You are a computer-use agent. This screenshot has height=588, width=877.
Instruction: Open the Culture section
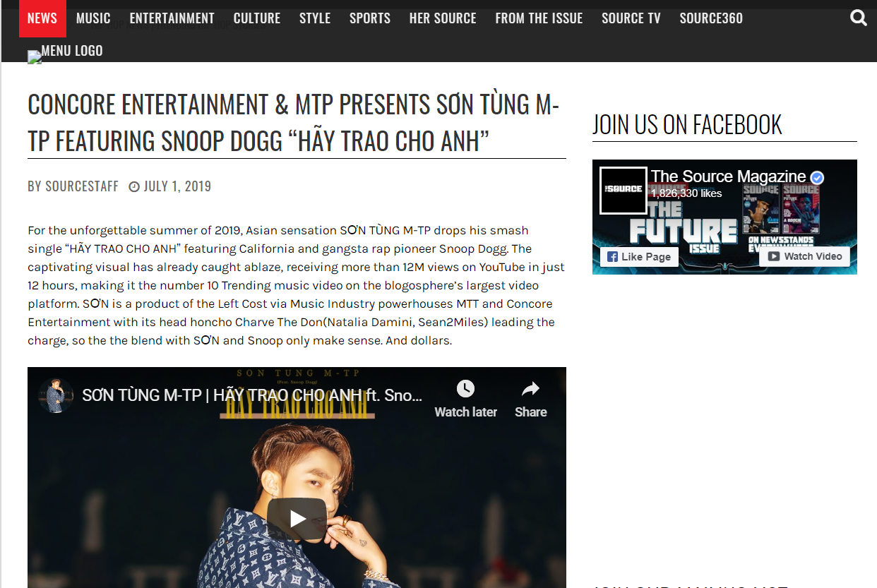(x=257, y=18)
